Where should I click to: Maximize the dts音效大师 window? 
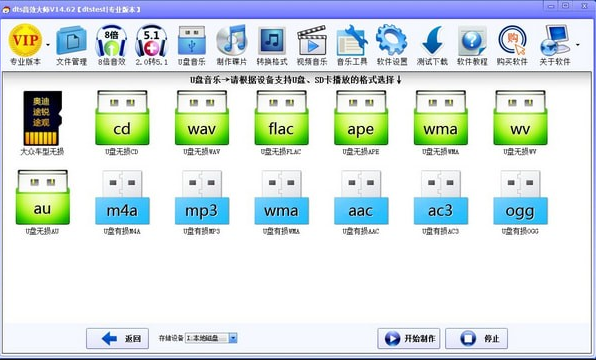pyautogui.click(x=565, y=6)
